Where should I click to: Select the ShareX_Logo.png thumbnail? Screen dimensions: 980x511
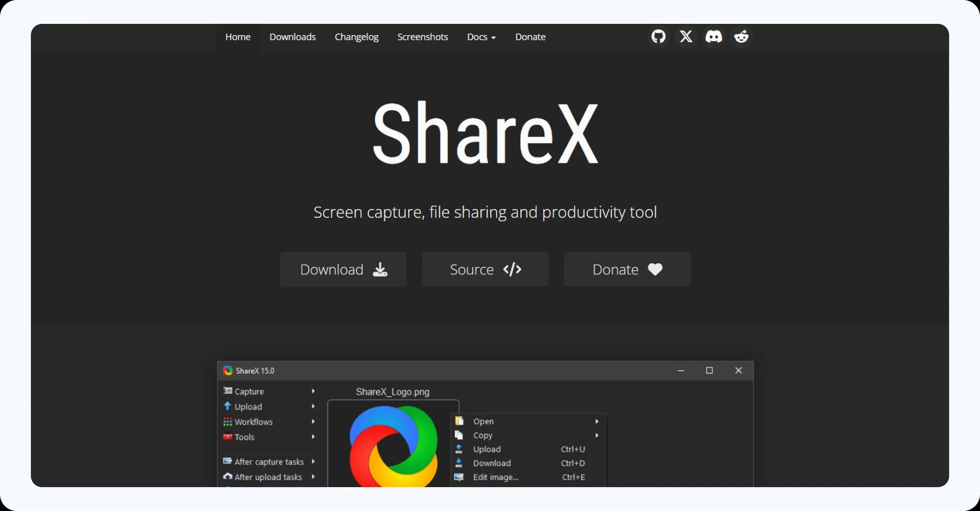pos(393,445)
